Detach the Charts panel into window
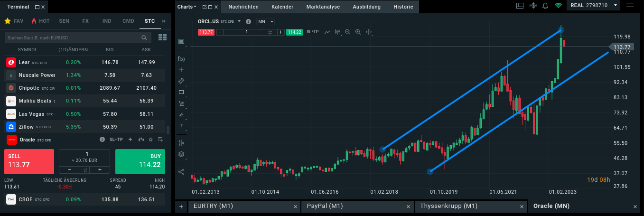This screenshot has width=644, height=216. pyautogui.click(x=205, y=7)
